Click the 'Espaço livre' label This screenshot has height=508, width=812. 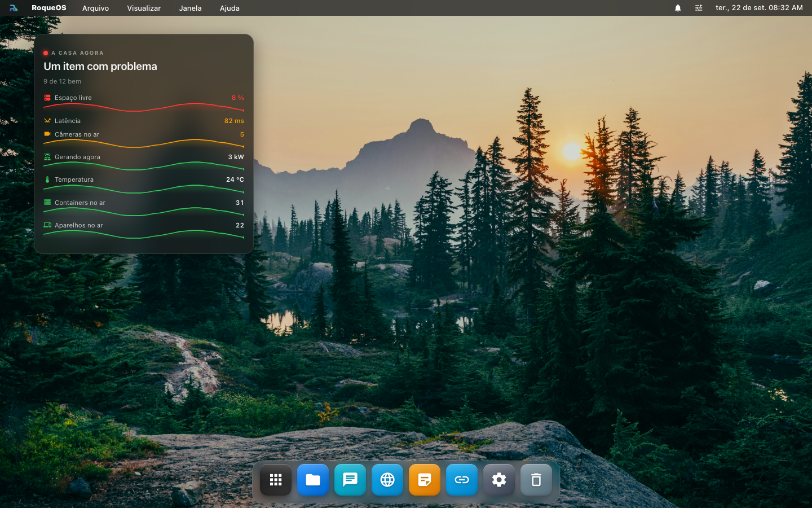(73, 98)
